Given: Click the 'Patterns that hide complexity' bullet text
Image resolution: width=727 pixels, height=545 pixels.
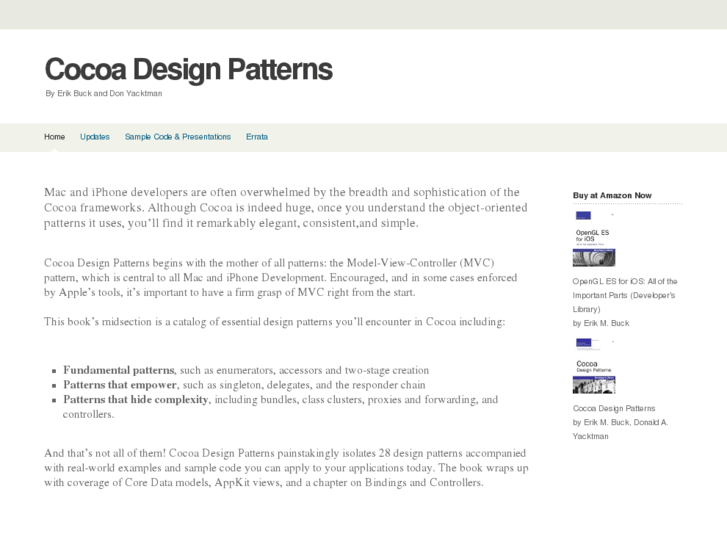Looking at the screenshot, I should [x=136, y=400].
